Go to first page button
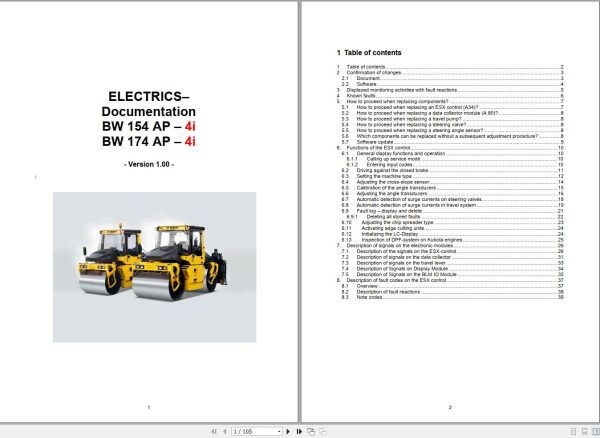The width and height of the screenshot is (600, 438). [214, 431]
